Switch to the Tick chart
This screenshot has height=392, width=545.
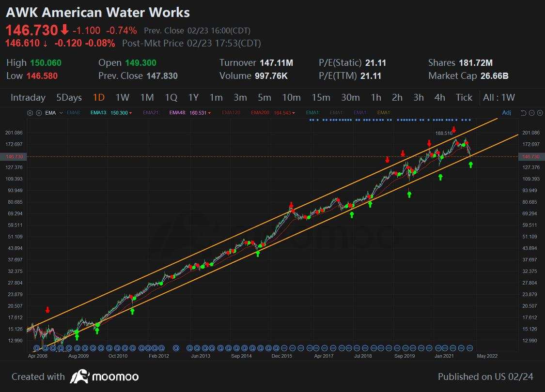click(464, 98)
